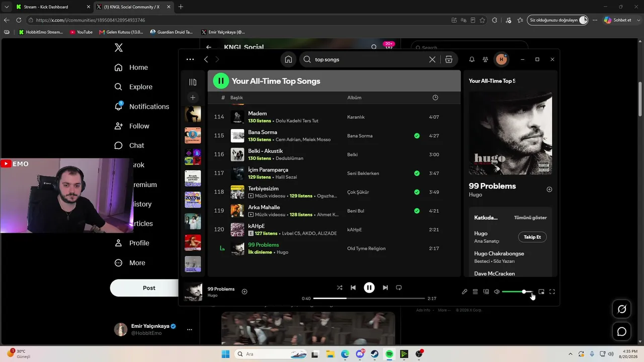
Task: Click the Tümünü göster link
Action: click(530, 218)
